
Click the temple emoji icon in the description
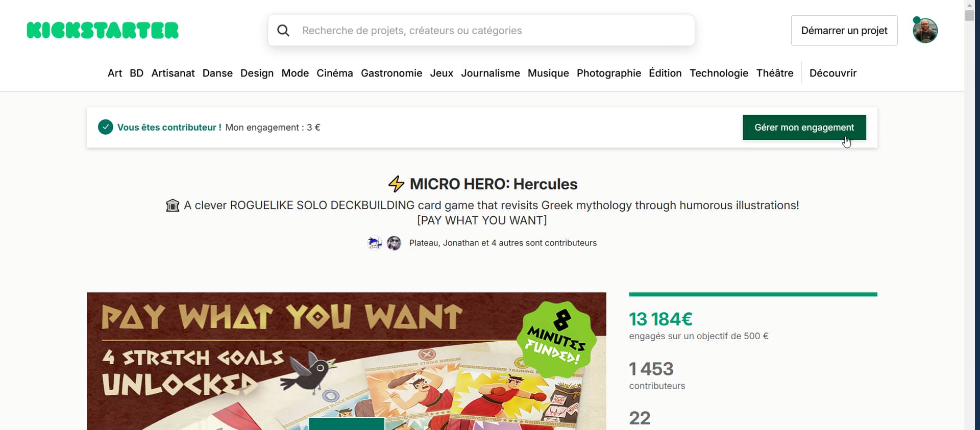[x=173, y=206]
